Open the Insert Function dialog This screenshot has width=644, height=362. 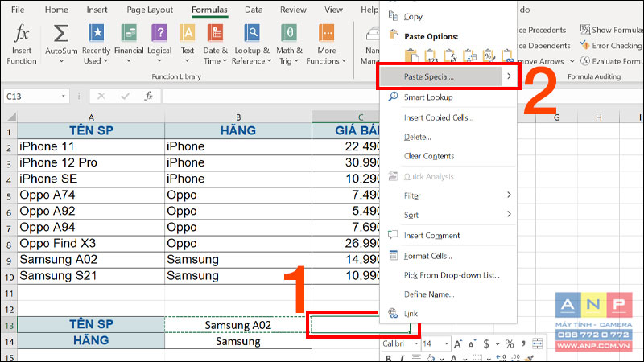coord(22,44)
